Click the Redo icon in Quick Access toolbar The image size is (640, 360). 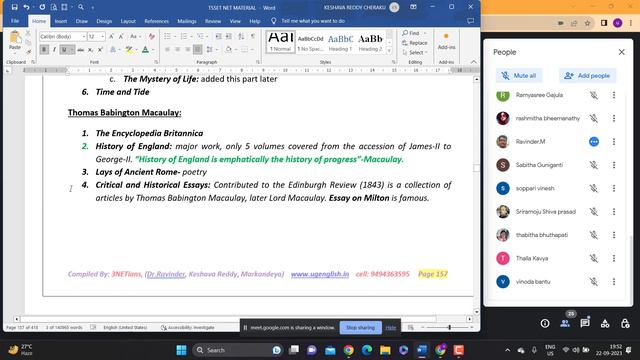click(x=42, y=7)
